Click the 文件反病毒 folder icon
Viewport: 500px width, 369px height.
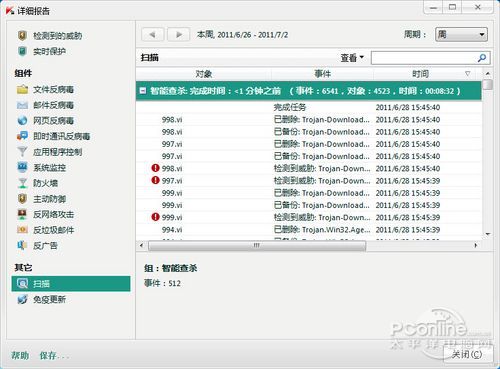pyautogui.click(x=22, y=89)
